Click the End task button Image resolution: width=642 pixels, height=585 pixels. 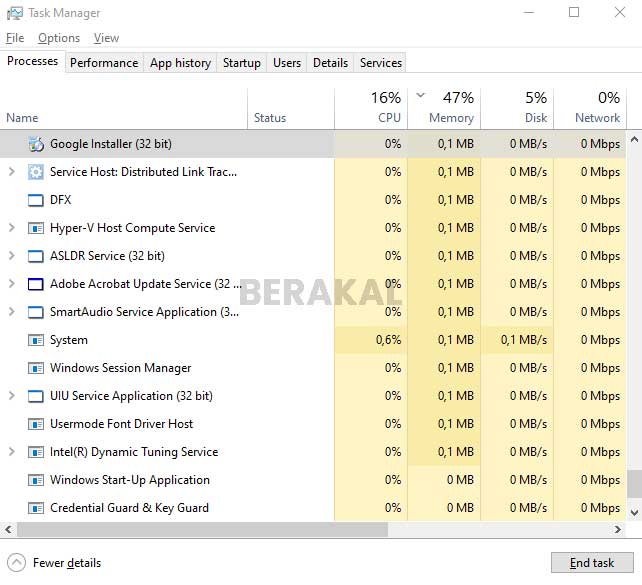click(x=592, y=563)
